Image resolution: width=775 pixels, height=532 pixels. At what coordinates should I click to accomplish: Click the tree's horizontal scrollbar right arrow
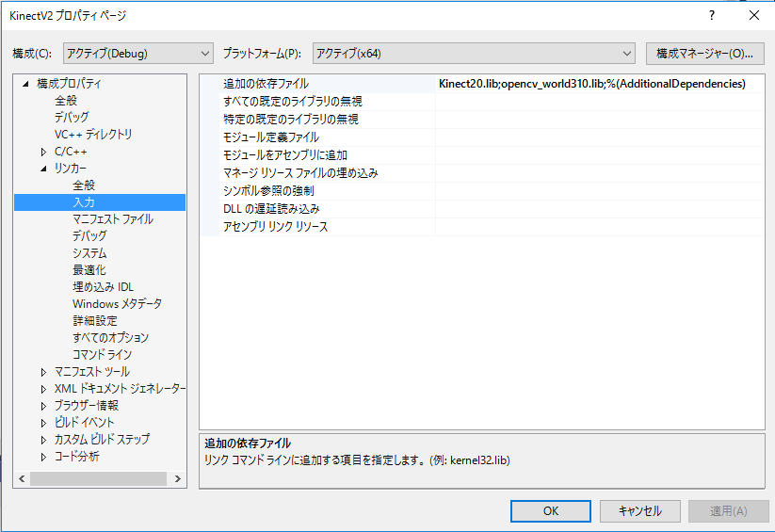177,479
